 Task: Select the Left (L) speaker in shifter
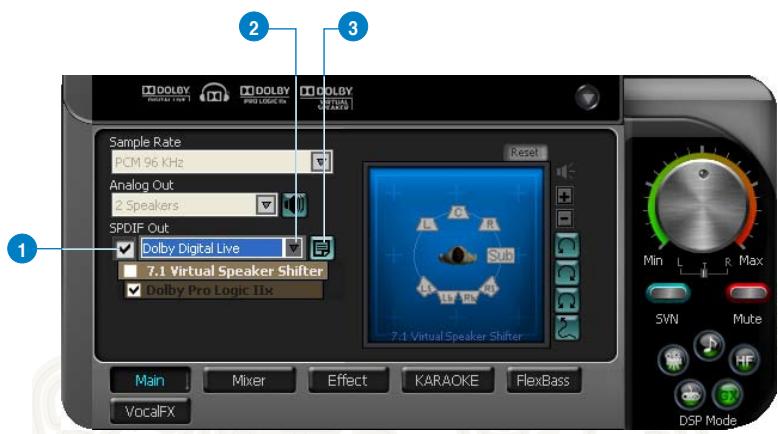pos(426,224)
